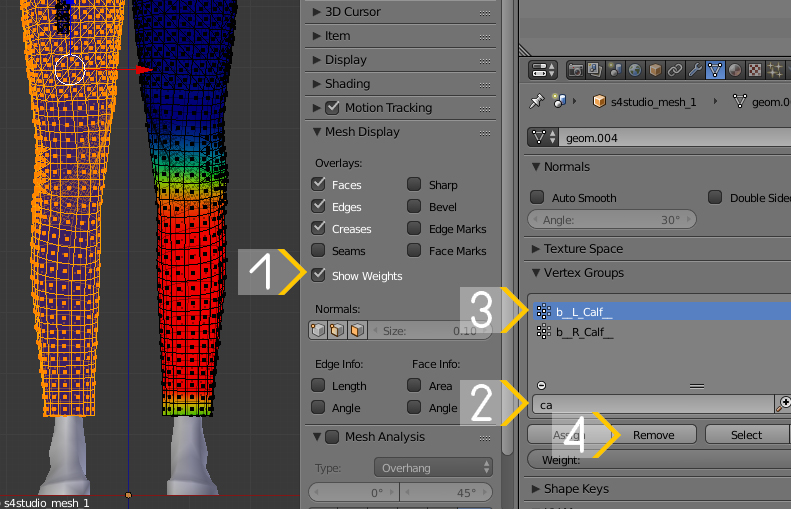The height and width of the screenshot is (509, 791).
Task: Open the Particles properties tab icon
Action: pos(775,70)
